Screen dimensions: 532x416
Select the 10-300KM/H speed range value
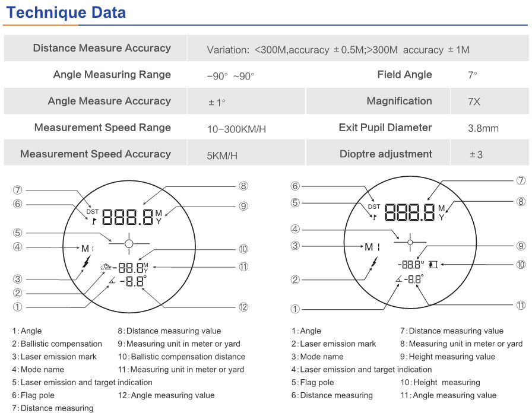coord(236,129)
